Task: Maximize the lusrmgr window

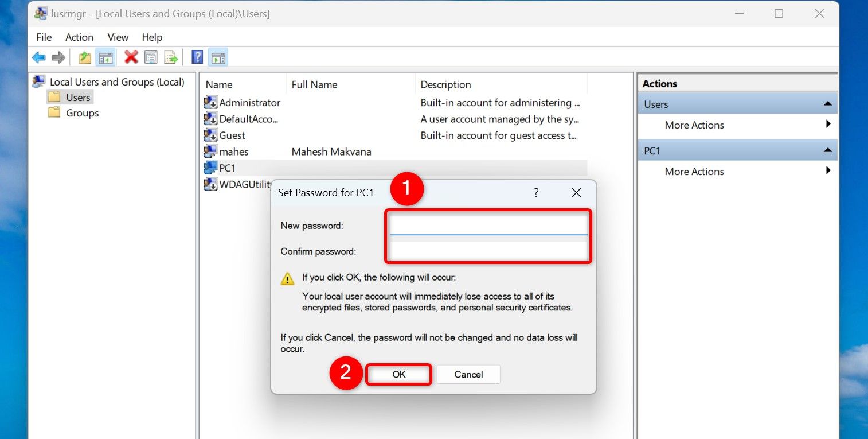Action: coord(779,13)
